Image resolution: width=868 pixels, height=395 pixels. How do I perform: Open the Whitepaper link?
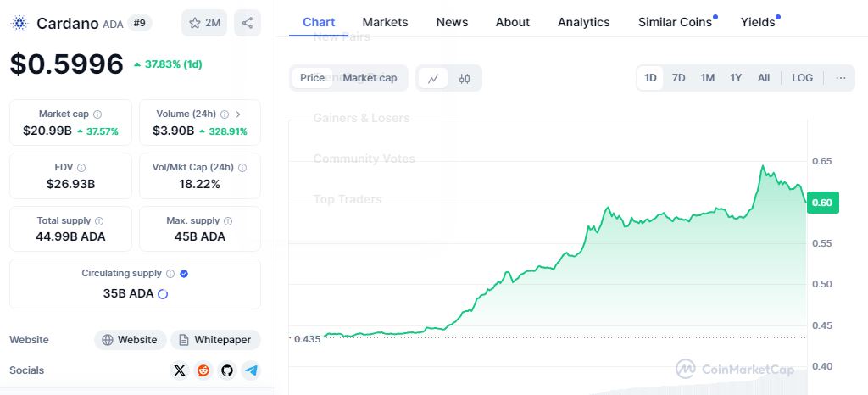point(215,340)
